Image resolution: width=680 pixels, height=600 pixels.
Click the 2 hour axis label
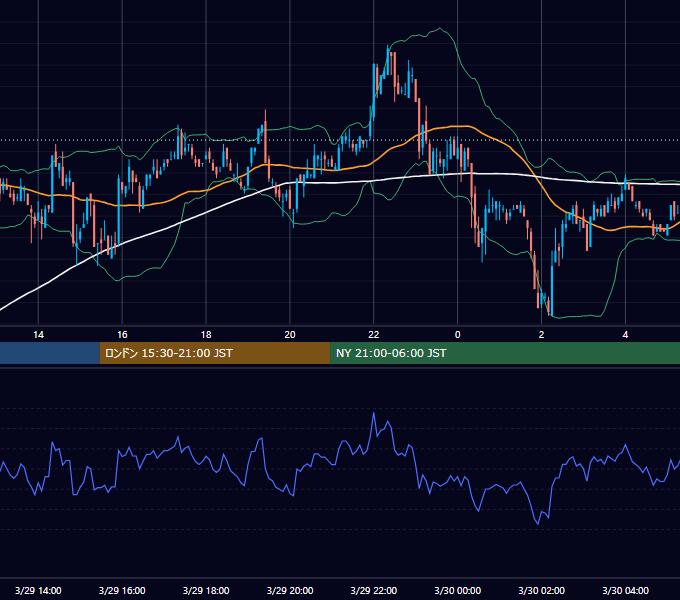(541, 335)
